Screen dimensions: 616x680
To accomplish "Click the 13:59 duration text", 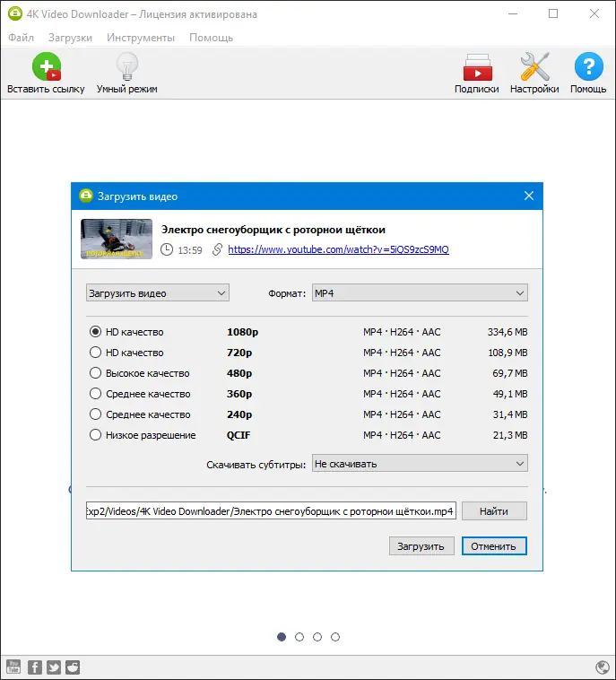I will [x=190, y=250].
